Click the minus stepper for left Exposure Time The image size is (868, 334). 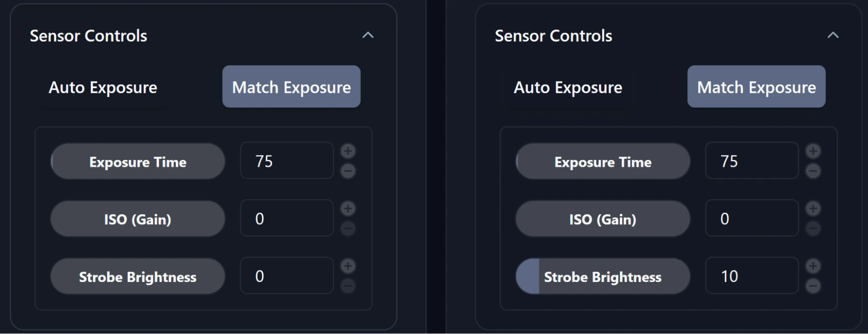[x=347, y=171]
